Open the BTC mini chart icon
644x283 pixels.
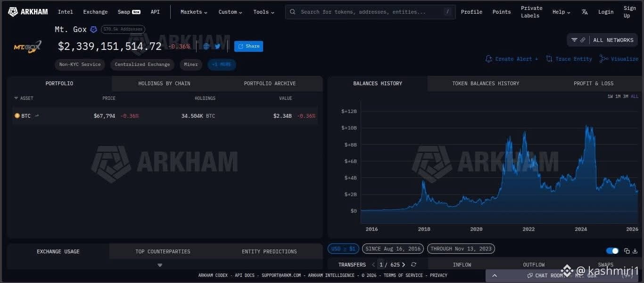(37, 116)
